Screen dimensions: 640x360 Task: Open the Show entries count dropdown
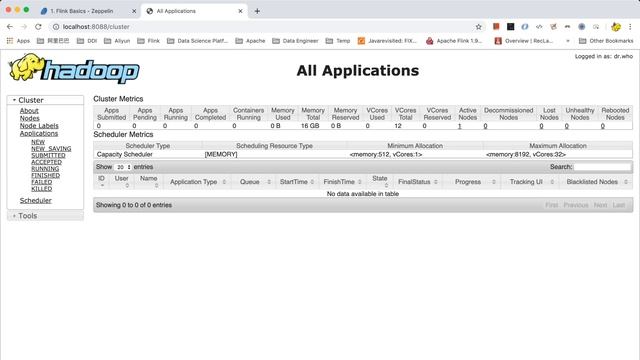(x=123, y=167)
